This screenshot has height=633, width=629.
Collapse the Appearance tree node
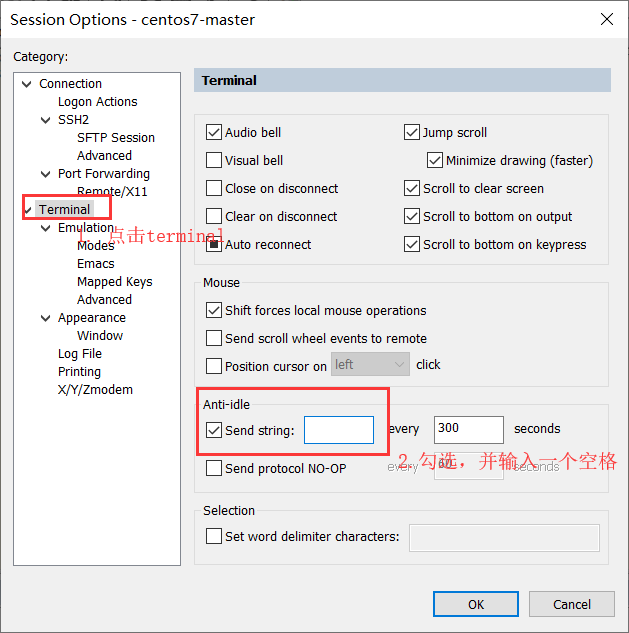click(x=46, y=318)
